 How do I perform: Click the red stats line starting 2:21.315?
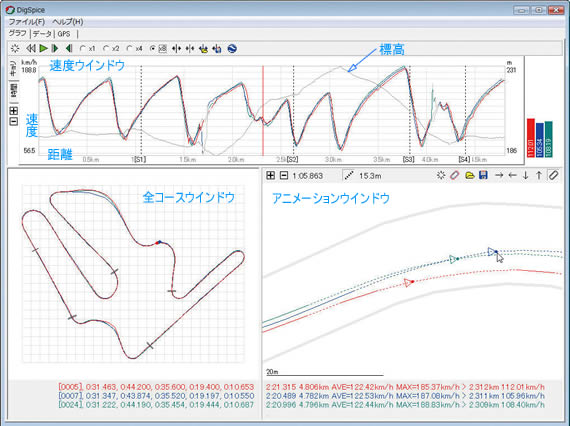tap(405, 387)
